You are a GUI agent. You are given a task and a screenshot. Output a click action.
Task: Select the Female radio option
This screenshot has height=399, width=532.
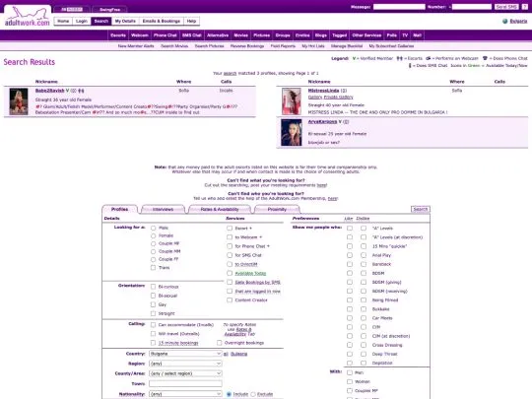pyautogui.click(x=154, y=235)
